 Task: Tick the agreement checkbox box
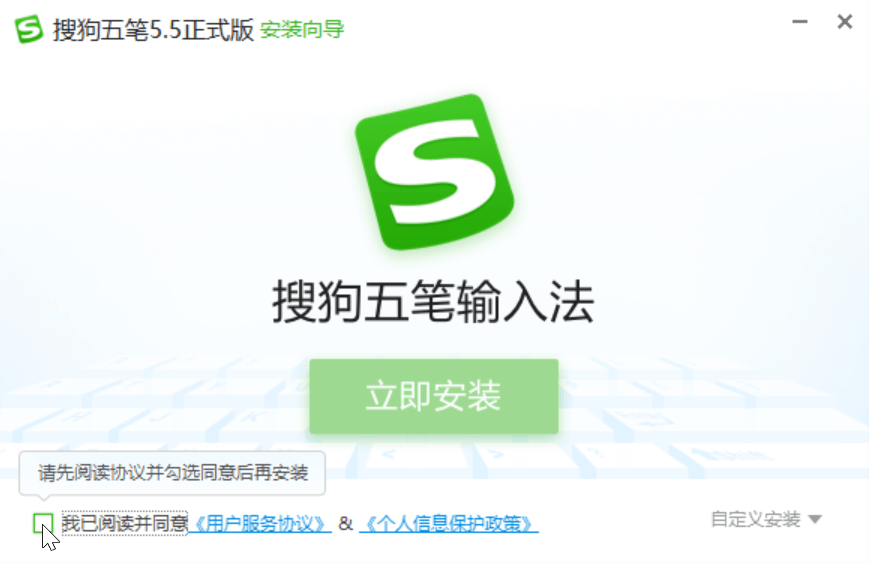pyautogui.click(x=43, y=523)
